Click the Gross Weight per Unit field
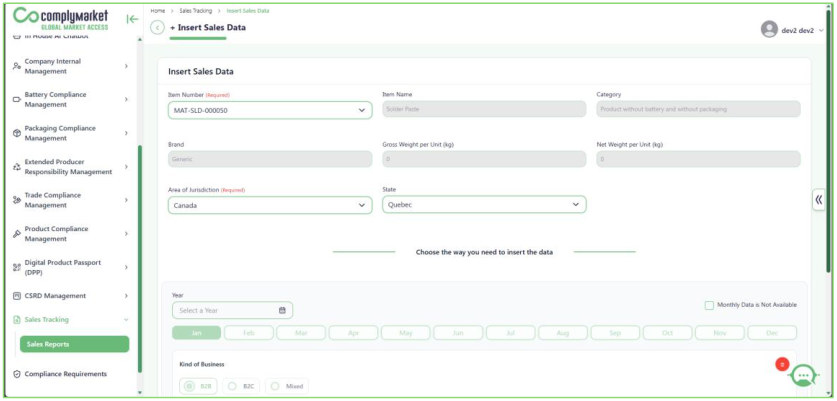This screenshot has height=401, width=837. [484, 159]
